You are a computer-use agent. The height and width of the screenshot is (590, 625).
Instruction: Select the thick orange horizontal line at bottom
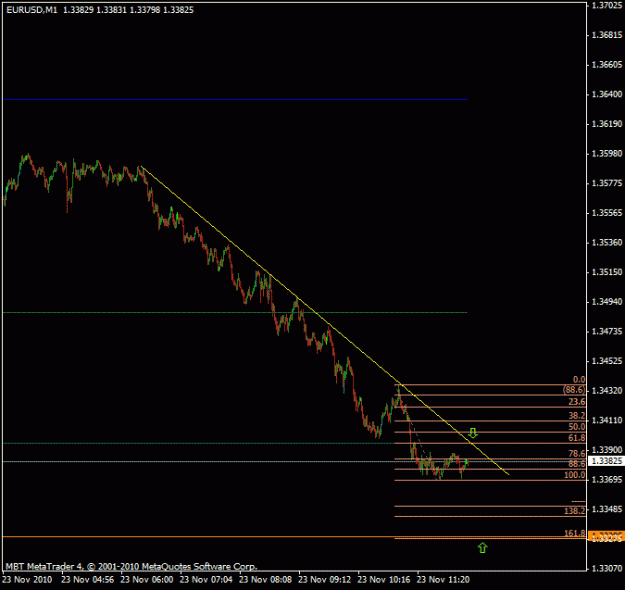pos(295,537)
